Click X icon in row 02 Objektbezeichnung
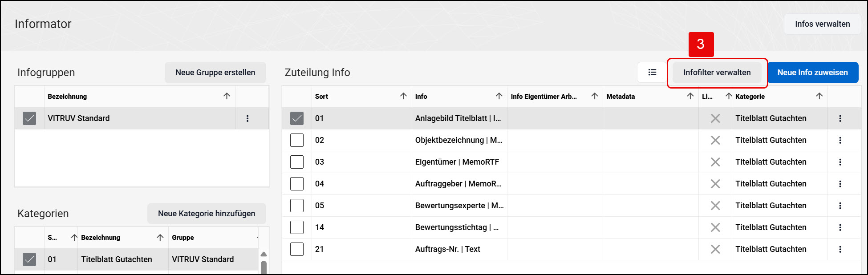868x275 pixels. (715, 140)
